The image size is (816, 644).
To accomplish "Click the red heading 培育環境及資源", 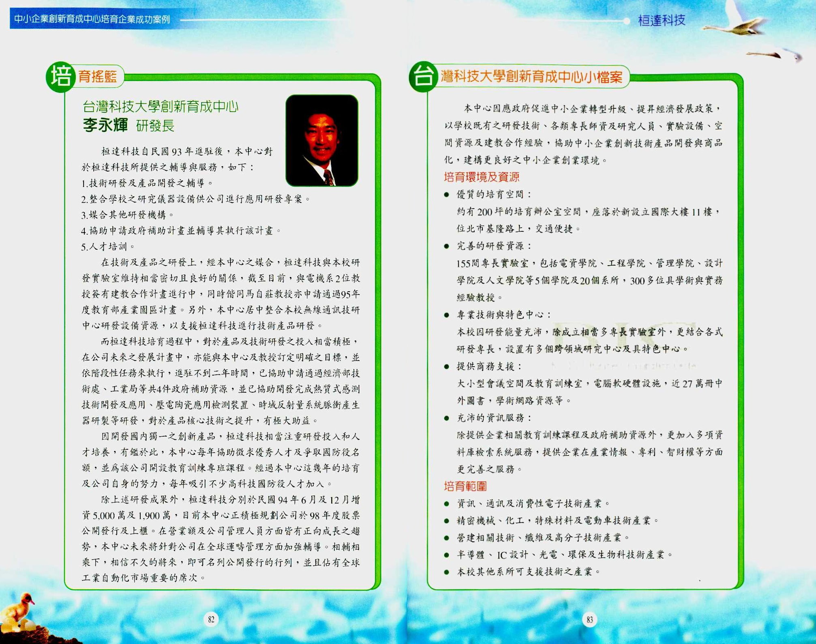I will [x=482, y=177].
